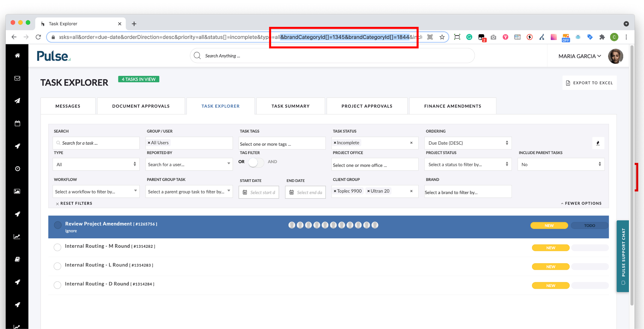Open the book icon in the sidebar
The width and height of the screenshot is (644, 329).
17,259
